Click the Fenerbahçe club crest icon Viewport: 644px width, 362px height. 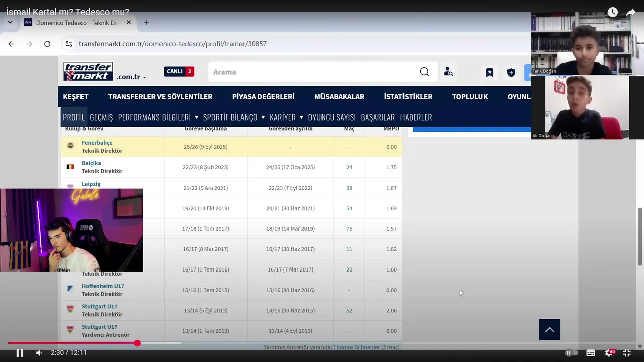(70, 146)
